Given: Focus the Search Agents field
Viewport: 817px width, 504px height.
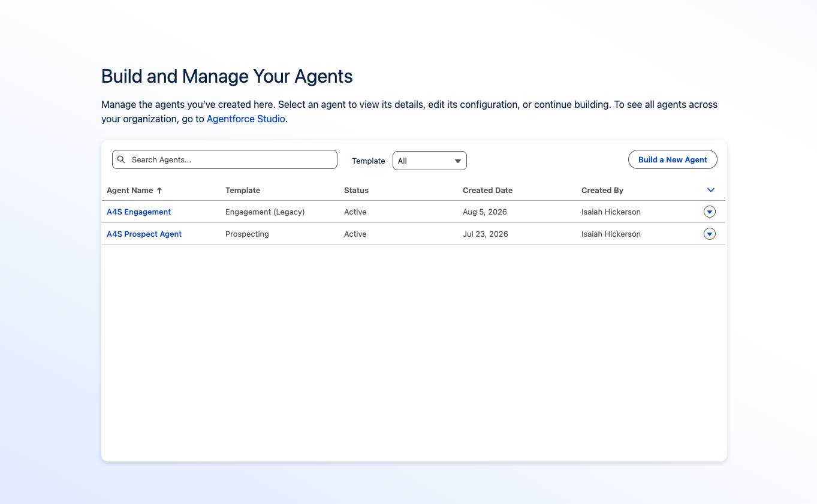Looking at the screenshot, I should pos(225,159).
